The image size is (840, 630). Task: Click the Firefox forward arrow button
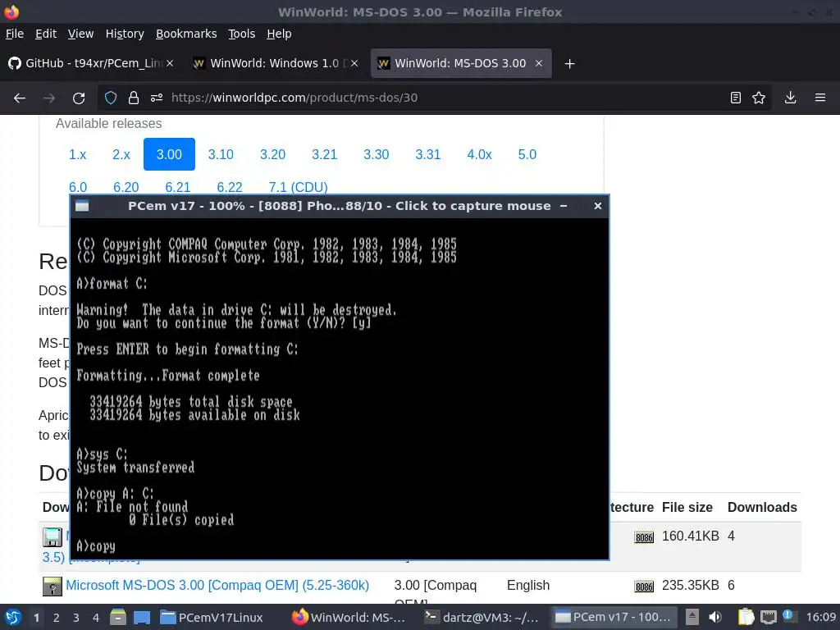pos(49,98)
